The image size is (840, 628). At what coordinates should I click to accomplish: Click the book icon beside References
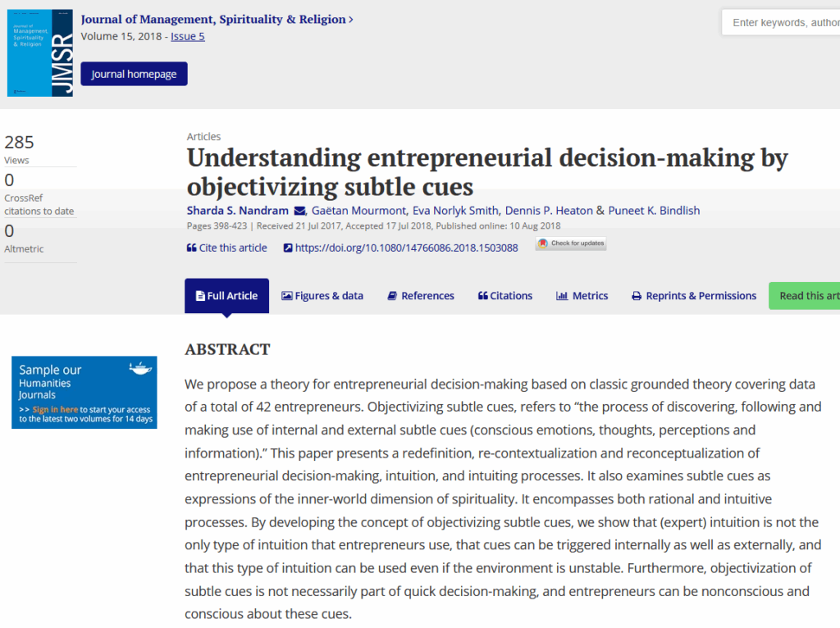click(x=393, y=296)
